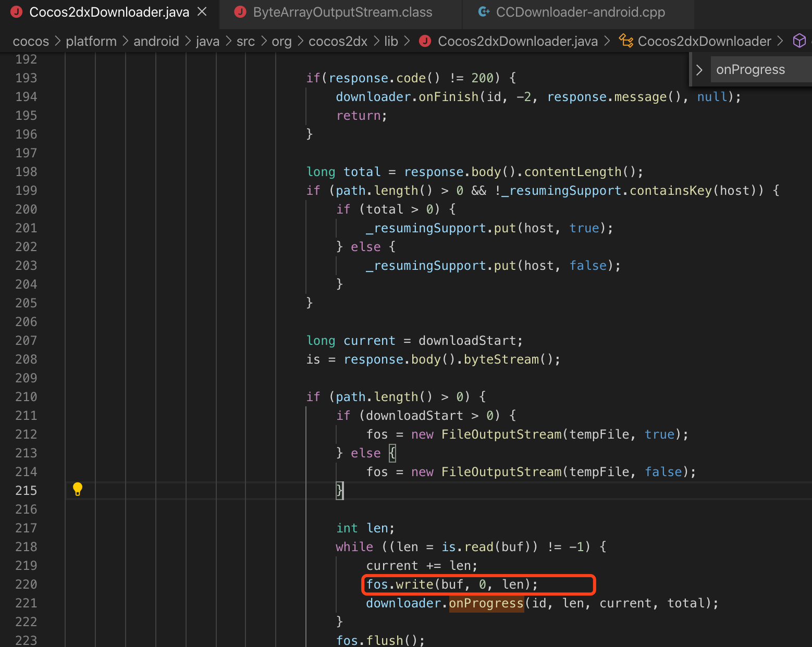Click the while loop on line 218
812x647 pixels.
471,547
